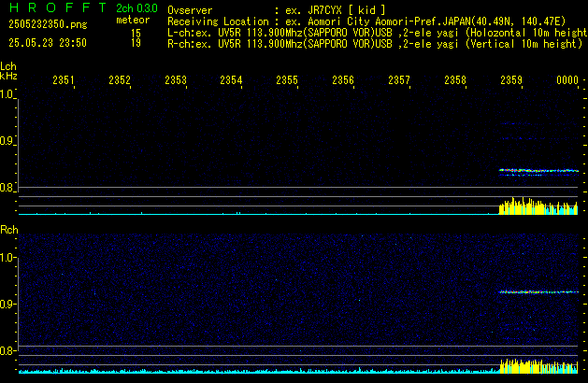Click the meteor count 15
The width and height of the screenshot is (588, 383).
coord(136,34)
